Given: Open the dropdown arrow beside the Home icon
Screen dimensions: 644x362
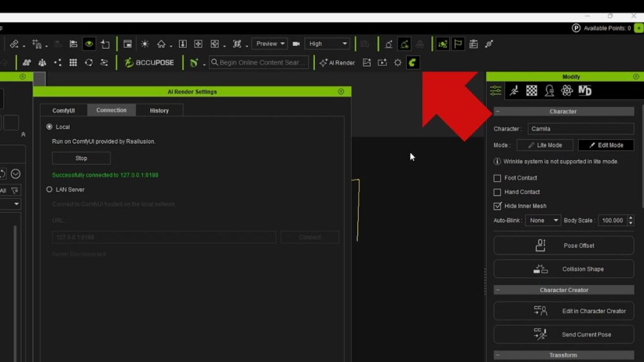Looking at the screenshot, I should (x=170, y=45).
